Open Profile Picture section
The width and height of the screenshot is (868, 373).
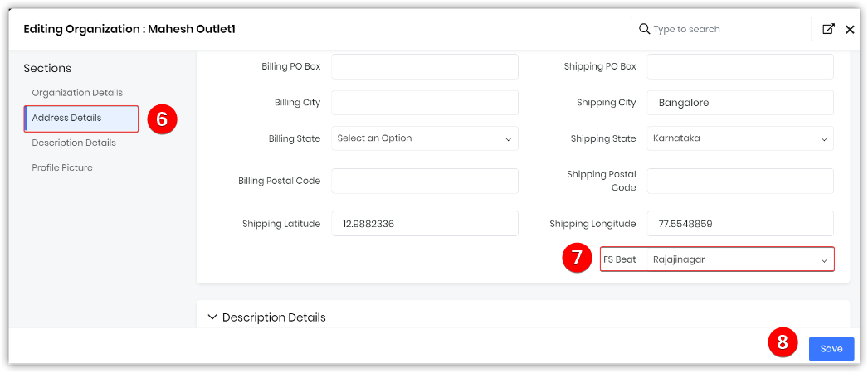click(62, 167)
